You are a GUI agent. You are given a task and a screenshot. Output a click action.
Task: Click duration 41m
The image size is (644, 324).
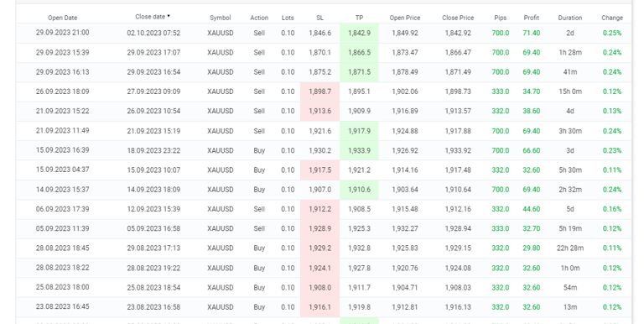[x=570, y=72]
